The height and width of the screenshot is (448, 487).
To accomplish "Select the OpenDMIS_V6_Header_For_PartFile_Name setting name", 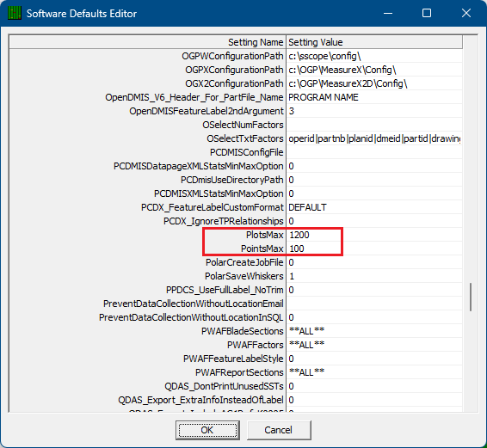I will (194, 97).
